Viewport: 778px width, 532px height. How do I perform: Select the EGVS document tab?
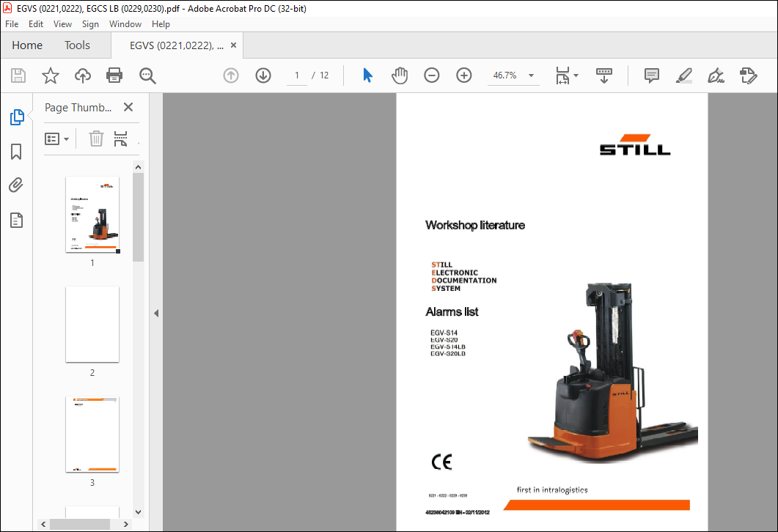coord(176,45)
